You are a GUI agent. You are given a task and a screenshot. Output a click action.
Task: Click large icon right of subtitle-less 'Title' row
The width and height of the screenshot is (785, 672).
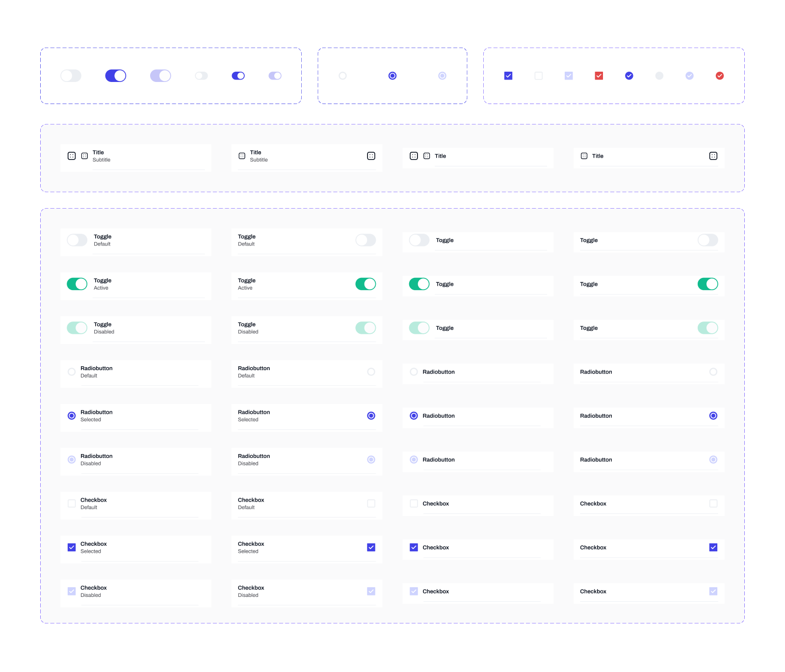(713, 156)
